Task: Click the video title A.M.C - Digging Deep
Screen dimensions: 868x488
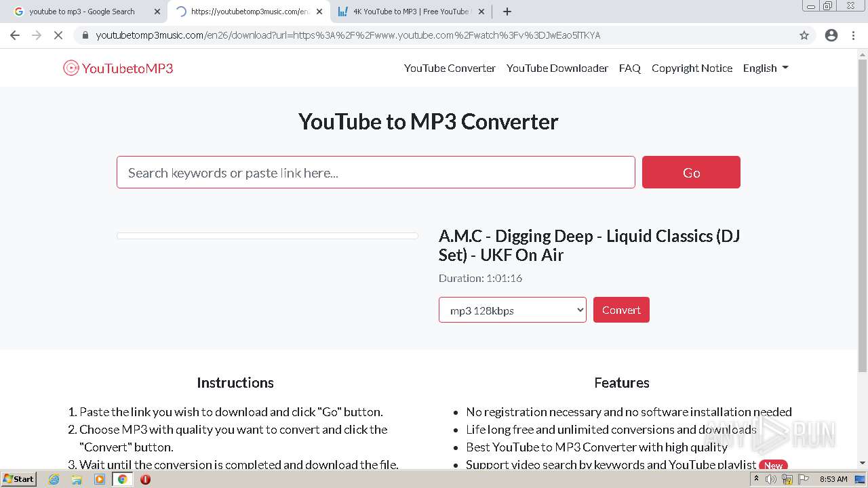Action: point(589,245)
